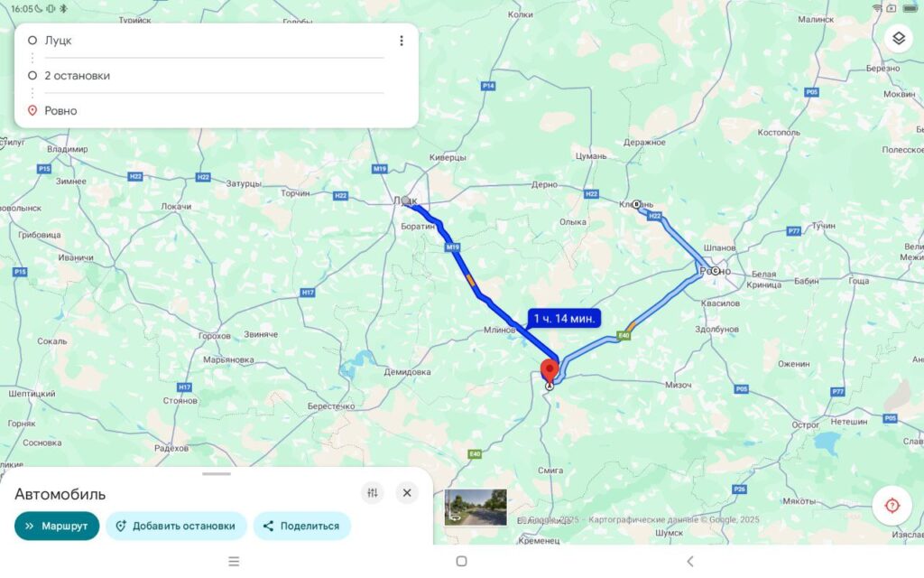Center map on my location
This screenshot has height=578, width=924.
[x=892, y=506]
